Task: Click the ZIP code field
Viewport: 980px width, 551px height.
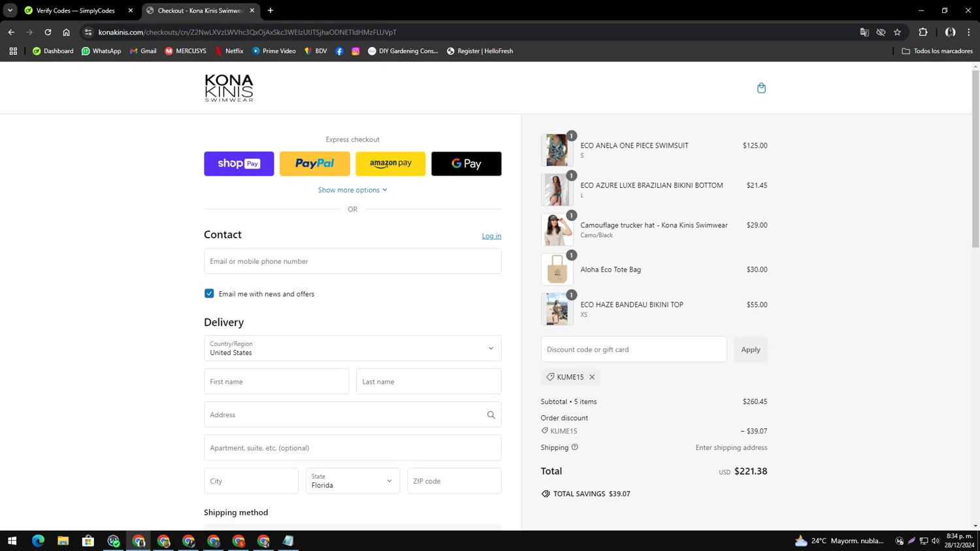Action: click(454, 481)
